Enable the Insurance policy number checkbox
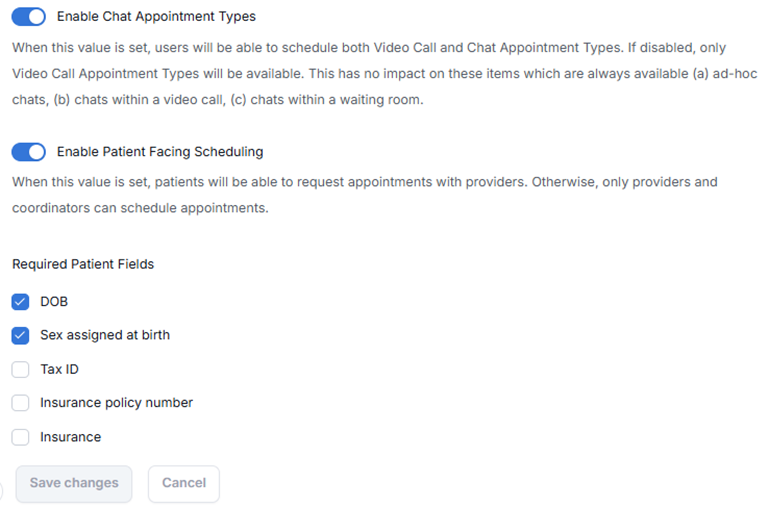 [20, 403]
